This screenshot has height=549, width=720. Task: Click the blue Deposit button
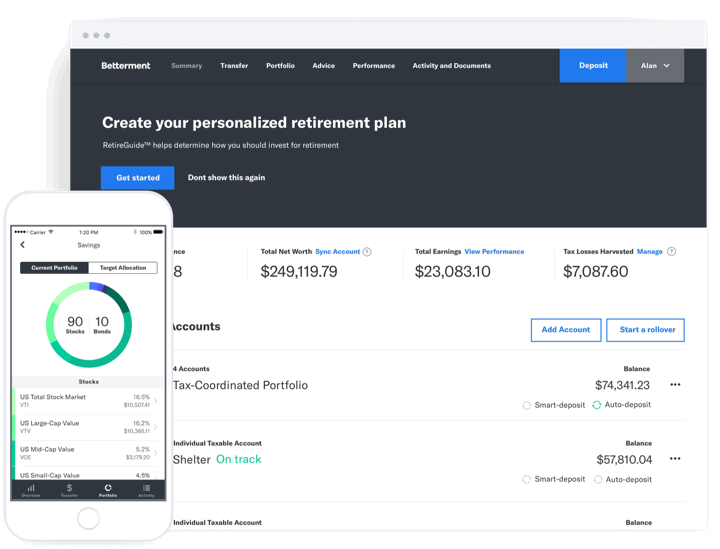click(x=593, y=66)
